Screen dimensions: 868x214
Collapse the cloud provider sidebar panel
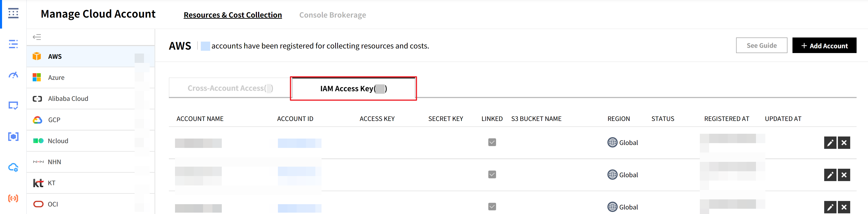(x=37, y=37)
